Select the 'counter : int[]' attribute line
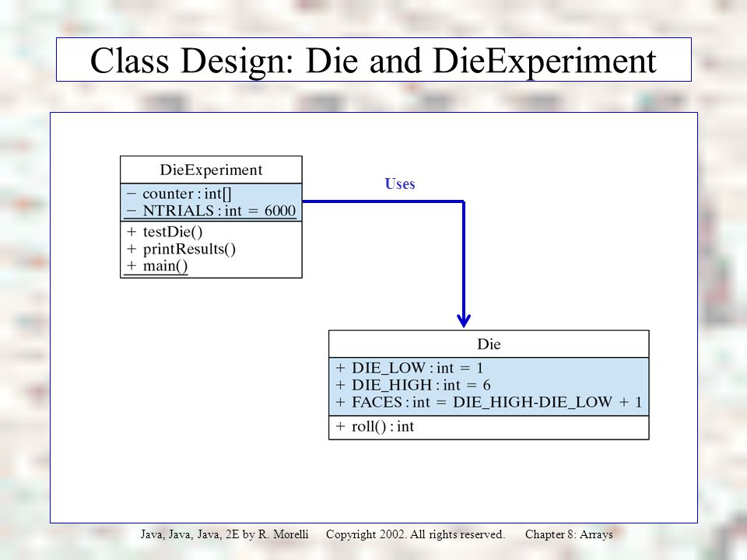The image size is (747, 560). 179,194
